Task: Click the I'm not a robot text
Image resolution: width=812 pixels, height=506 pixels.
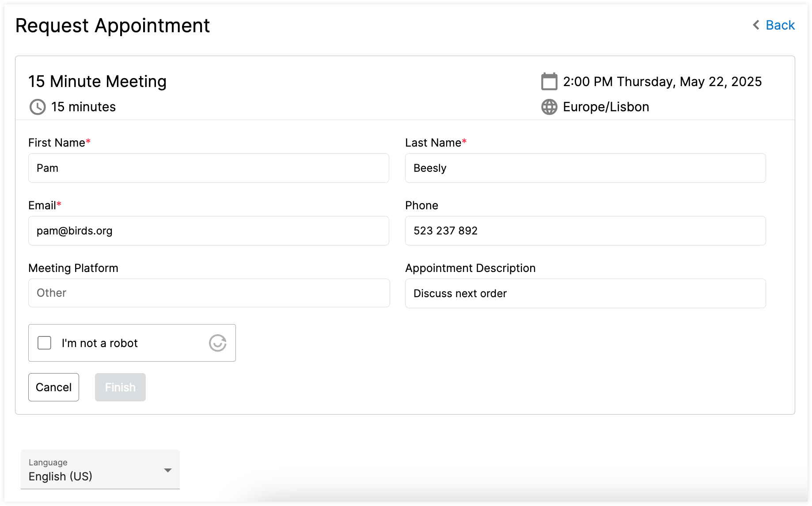Action: pos(100,343)
